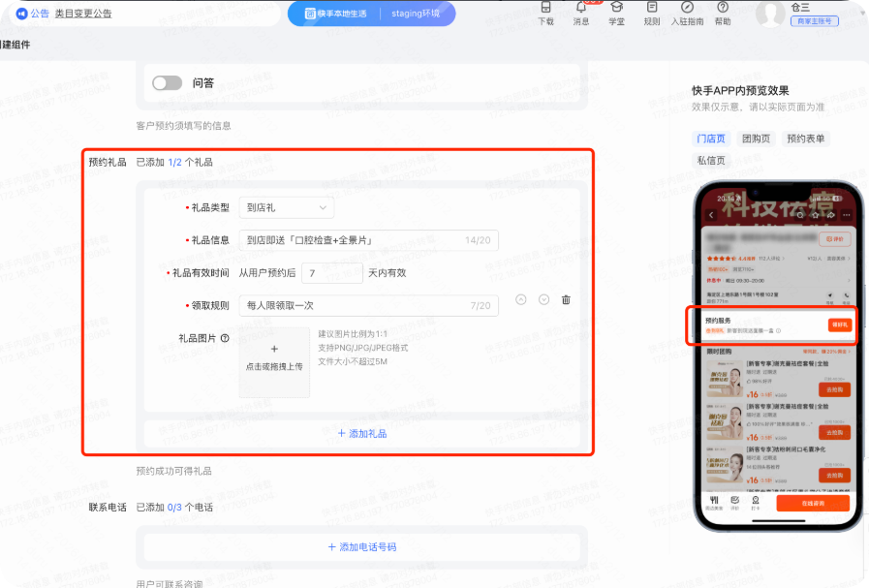Viewport: 869px width, 588px height.
Task: Toggle the 问答 switch
Action: (168, 82)
